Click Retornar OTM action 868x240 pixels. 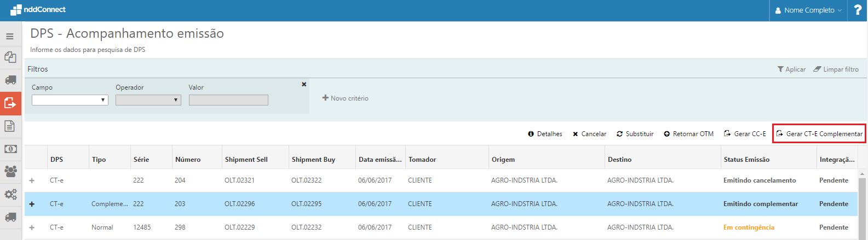click(x=688, y=134)
